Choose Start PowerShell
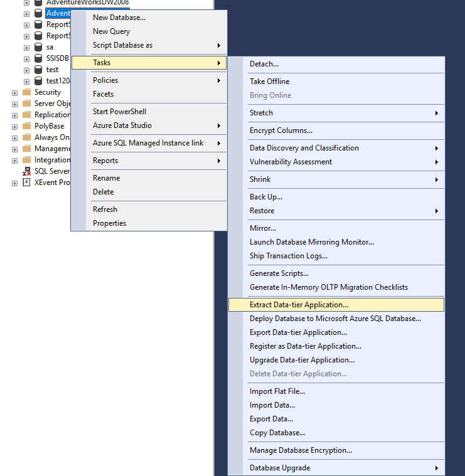This screenshot has width=465, height=476. (x=149, y=112)
